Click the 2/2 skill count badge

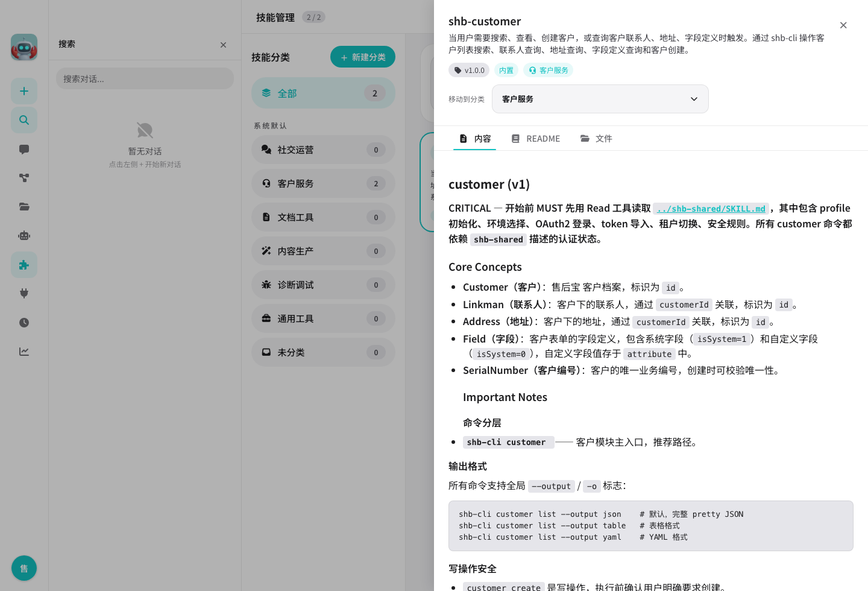313,17
